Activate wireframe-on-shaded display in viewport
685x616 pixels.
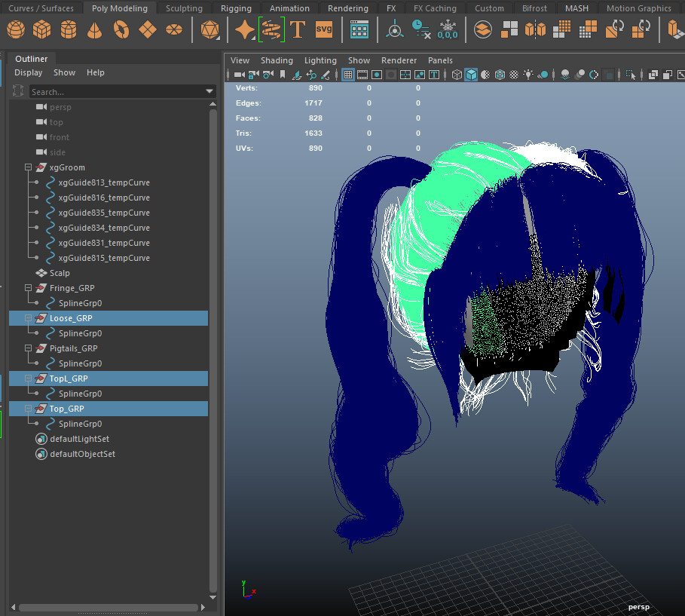pos(501,74)
